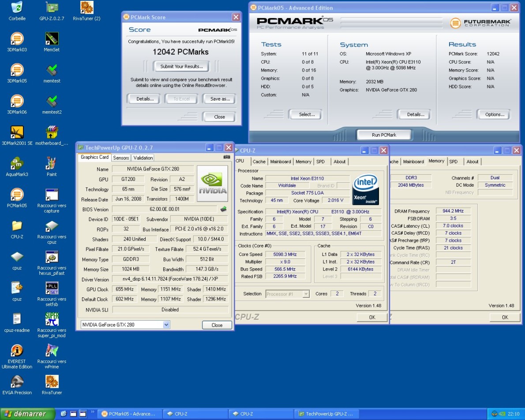Screen dimensions: 525x420
Task: Click the DRAM Frequency 944.2 MHz field
Action: pos(453,211)
